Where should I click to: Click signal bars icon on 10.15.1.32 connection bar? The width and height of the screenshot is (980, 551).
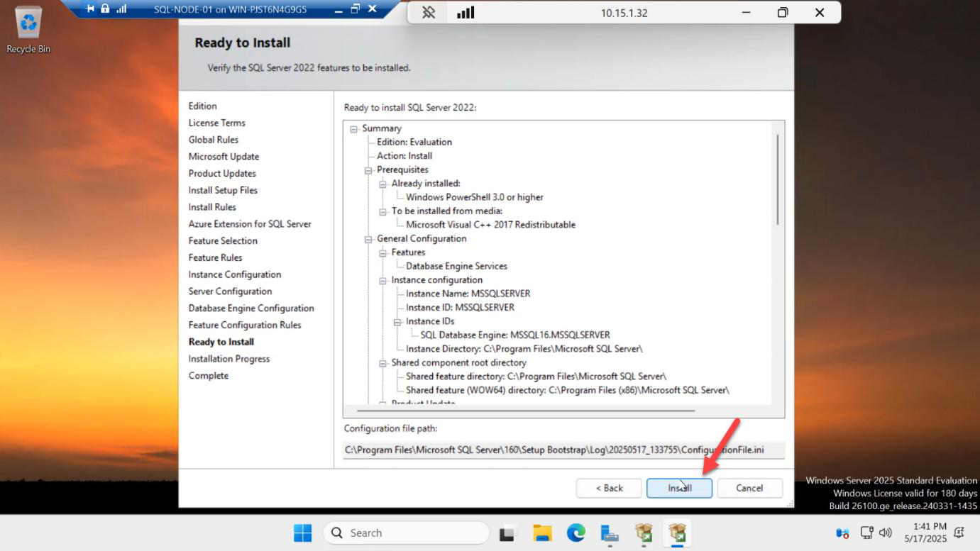click(x=466, y=13)
